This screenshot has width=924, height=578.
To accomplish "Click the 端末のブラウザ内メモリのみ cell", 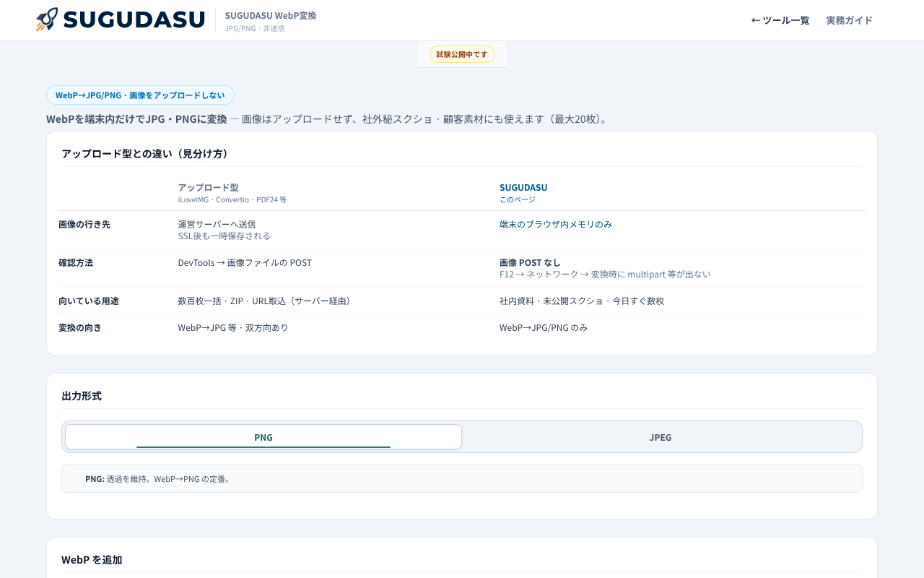I will (x=556, y=224).
